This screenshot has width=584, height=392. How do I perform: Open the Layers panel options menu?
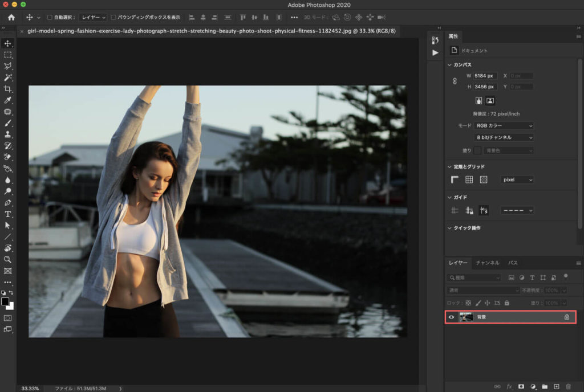[x=578, y=263]
